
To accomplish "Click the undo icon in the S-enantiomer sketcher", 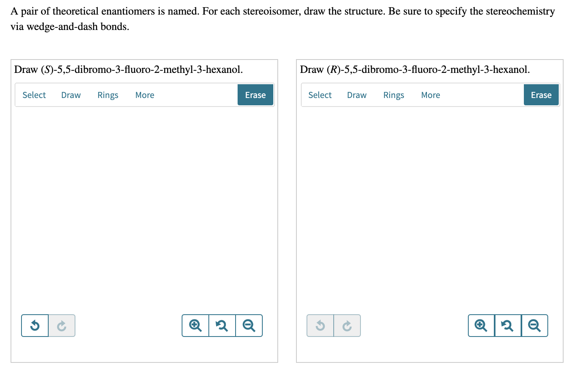I will pyautogui.click(x=34, y=326).
